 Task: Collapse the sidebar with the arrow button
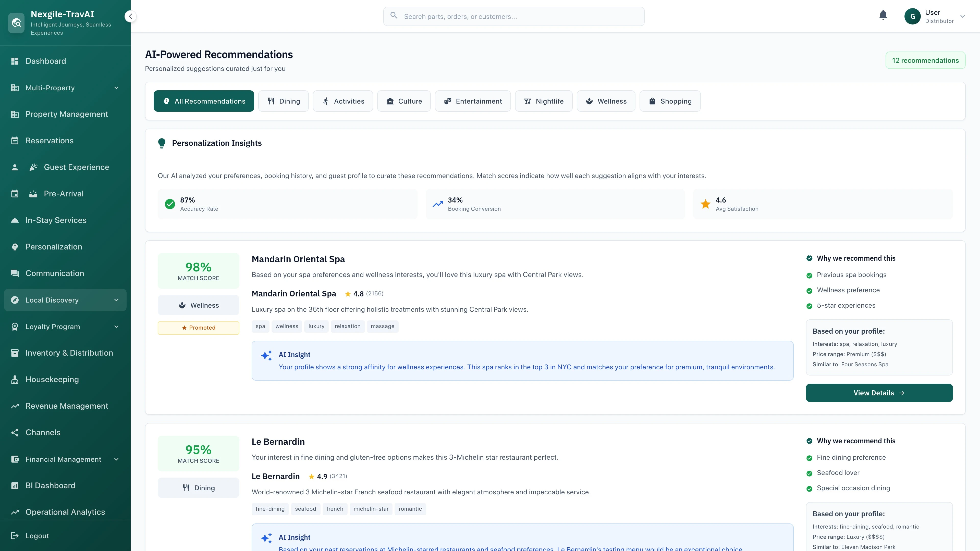point(130,16)
